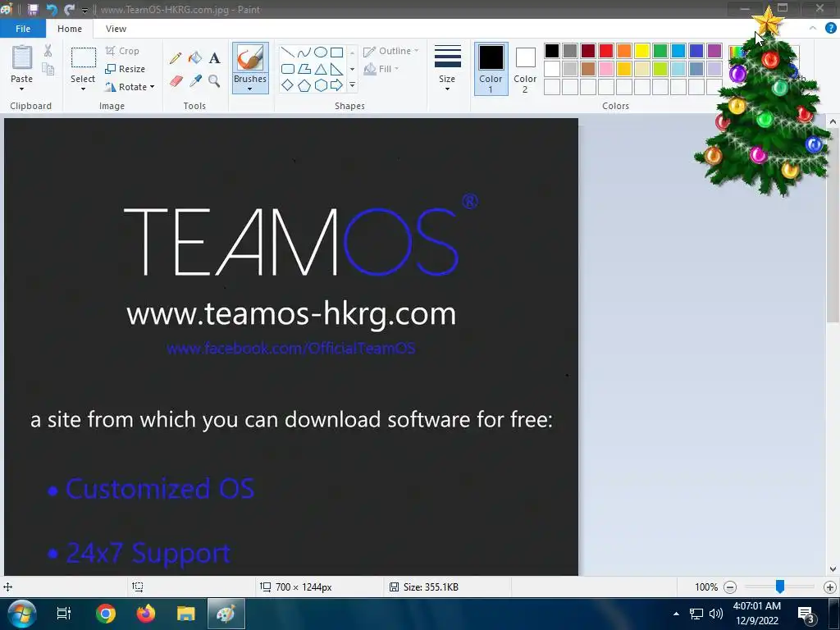The height and width of the screenshot is (630, 840).
Task: Click the Save icon in quick access toolbar
Action: [x=33, y=10]
